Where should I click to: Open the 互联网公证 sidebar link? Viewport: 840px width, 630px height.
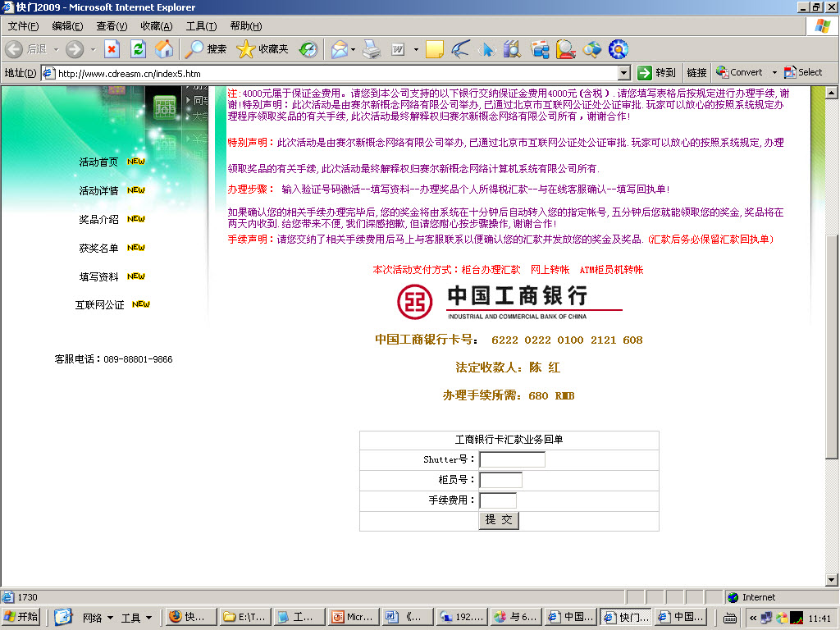click(99, 305)
